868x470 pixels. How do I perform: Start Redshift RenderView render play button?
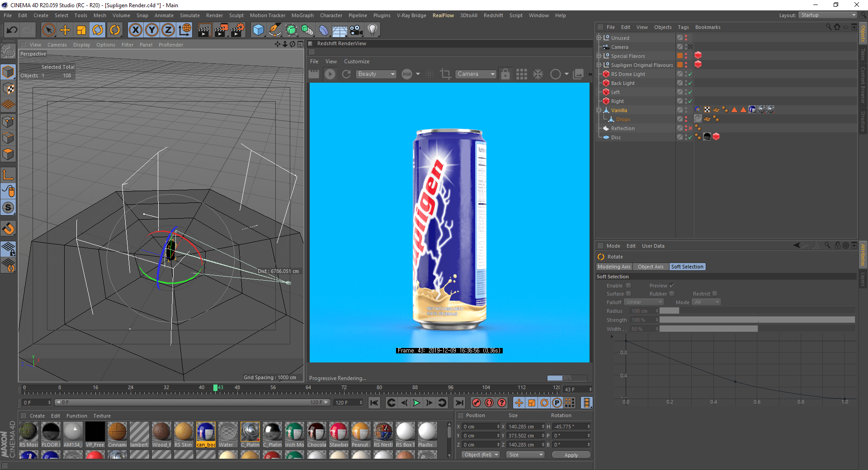pyautogui.click(x=330, y=74)
